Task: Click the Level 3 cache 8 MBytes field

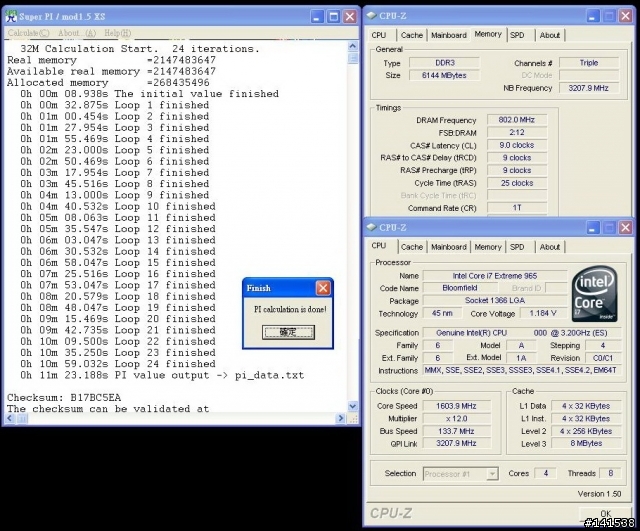Action: point(586,444)
